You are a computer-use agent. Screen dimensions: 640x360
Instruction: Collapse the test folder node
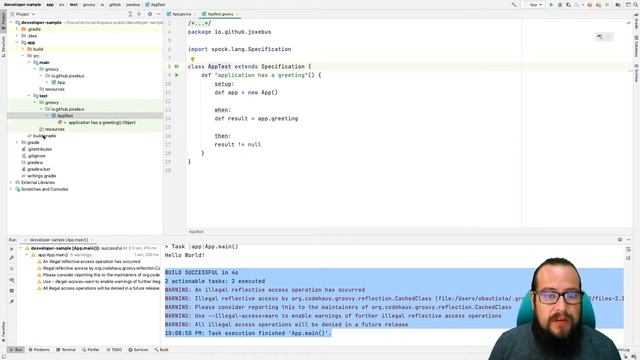(29, 96)
